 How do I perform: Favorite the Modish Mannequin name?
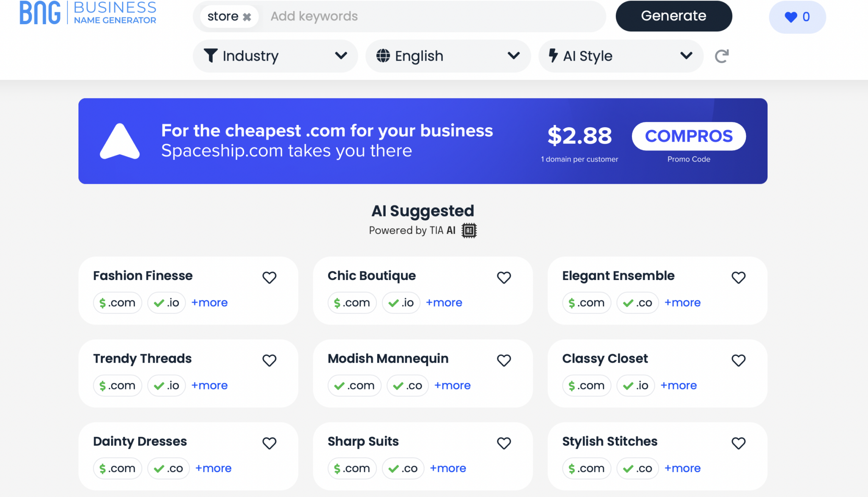click(504, 361)
